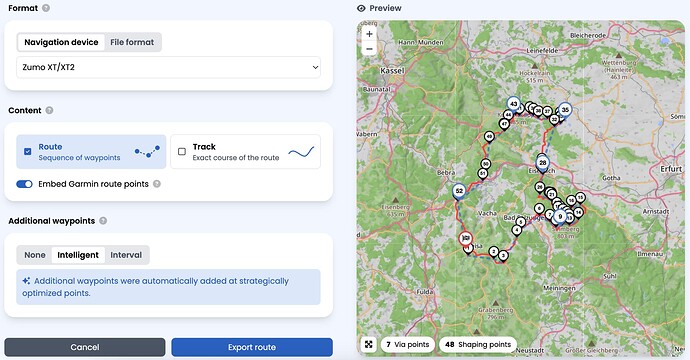The width and height of the screenshot is (690, 360).
Task: Zoom in on the preview map
Action: 369,34
